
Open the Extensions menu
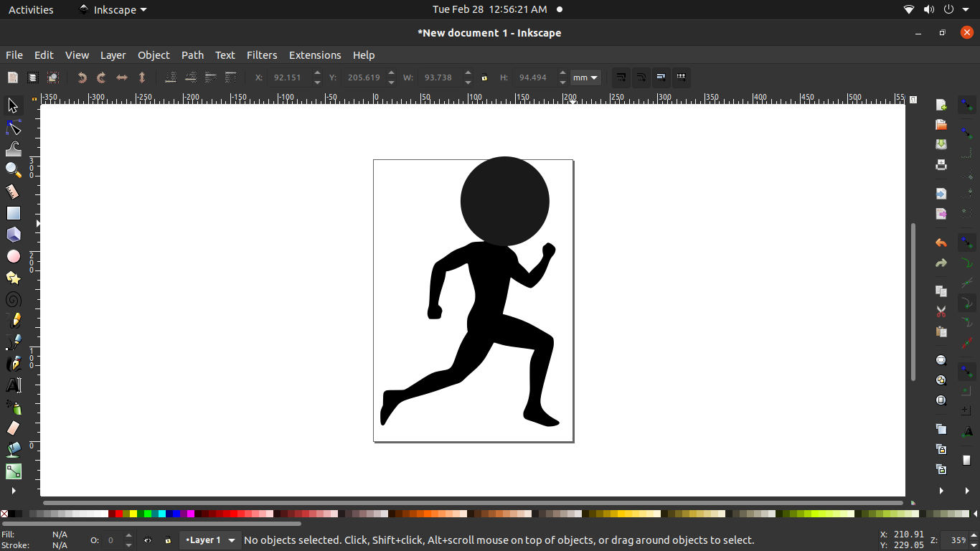tap(315, 55)
